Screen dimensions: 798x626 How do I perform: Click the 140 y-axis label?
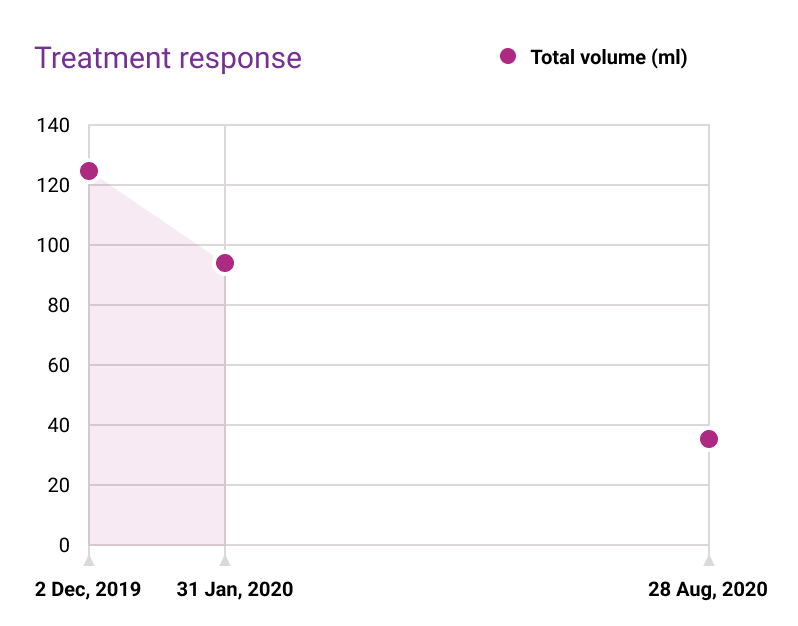(54, 126)
